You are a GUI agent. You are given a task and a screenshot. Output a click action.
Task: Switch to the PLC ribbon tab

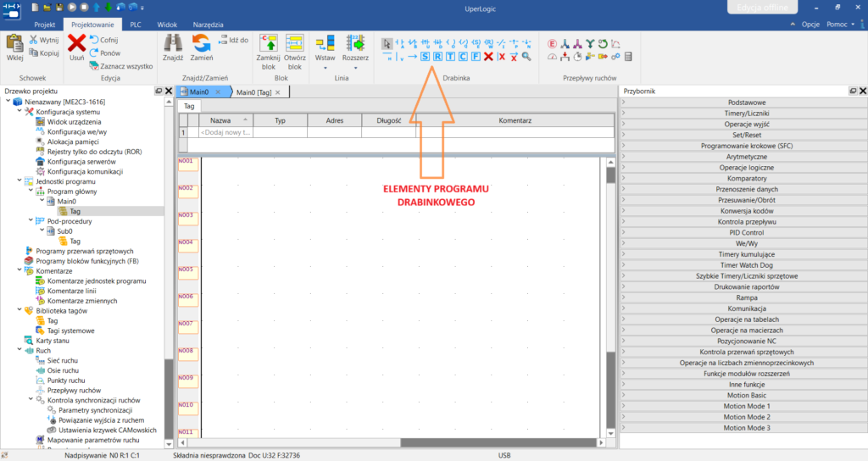pos(136,25)
